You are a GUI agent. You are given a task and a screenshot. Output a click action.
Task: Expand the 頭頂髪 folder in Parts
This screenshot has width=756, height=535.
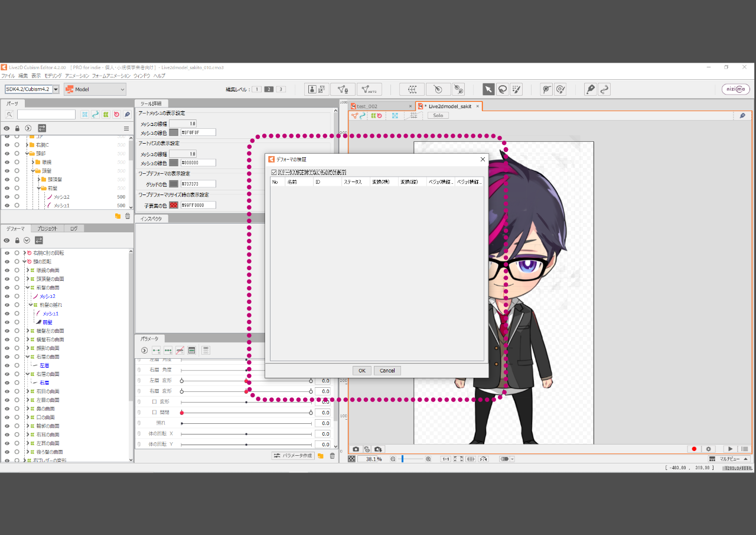pos(39,179)
